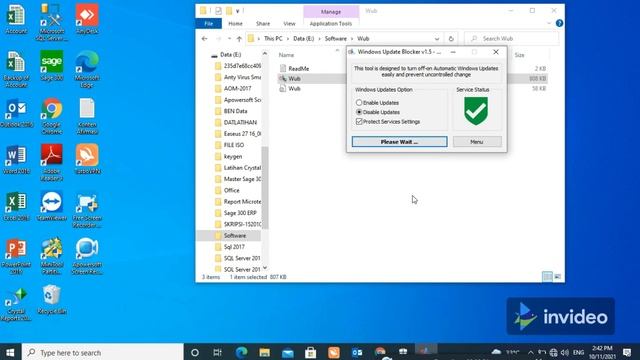The width and height of the screenshot is (640, 360).
Task: Select Disable Updates radio button
Action: [359, 112]
